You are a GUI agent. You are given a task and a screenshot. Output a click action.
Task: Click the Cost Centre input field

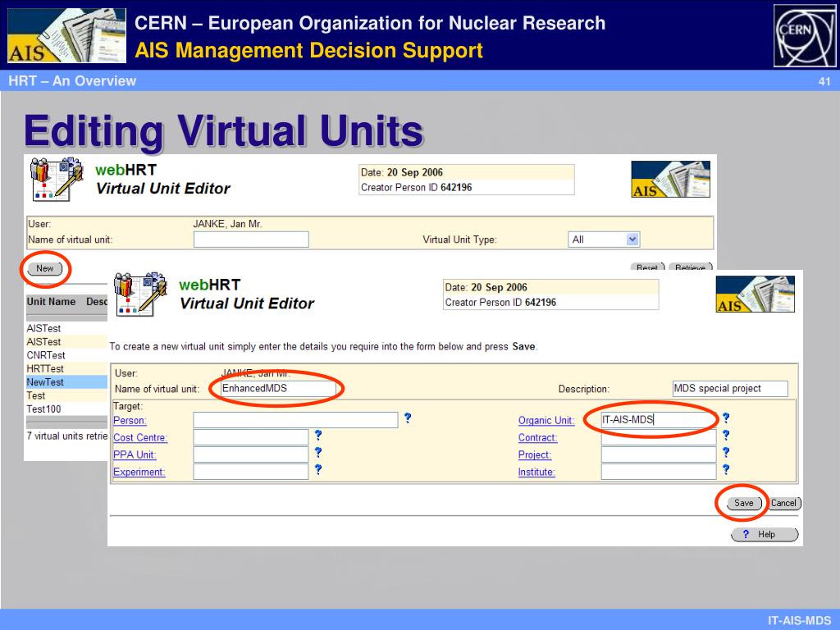coord(251,437)
